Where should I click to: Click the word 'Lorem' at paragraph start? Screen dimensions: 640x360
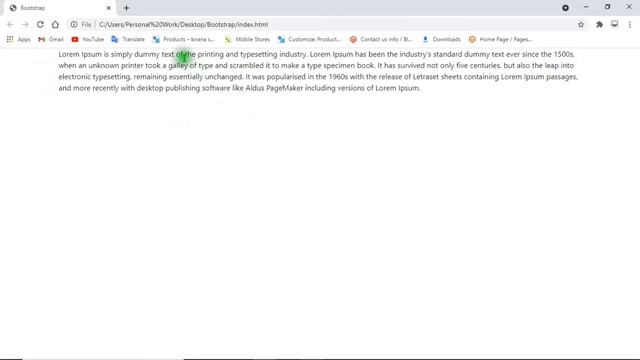pos(69,54)
